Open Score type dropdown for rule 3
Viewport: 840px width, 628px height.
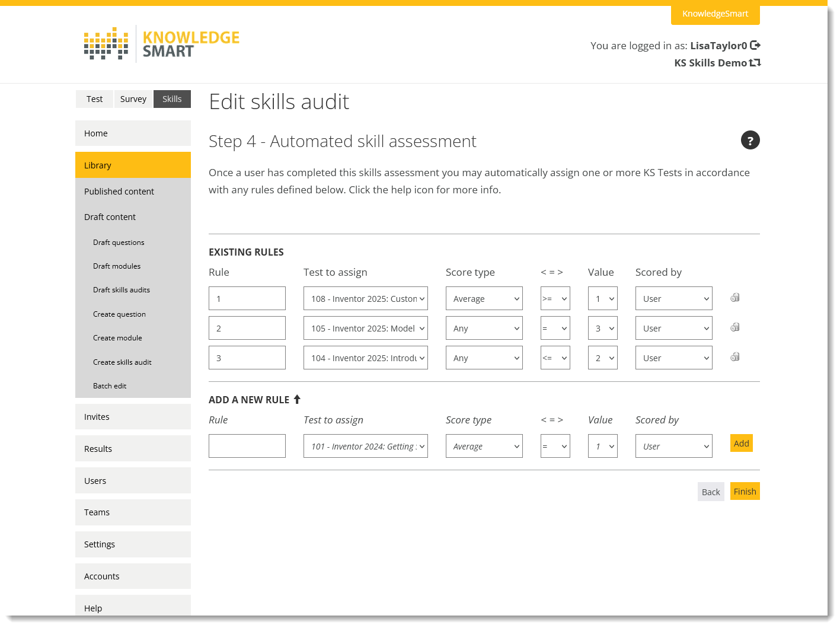click(x=484, y=358)
